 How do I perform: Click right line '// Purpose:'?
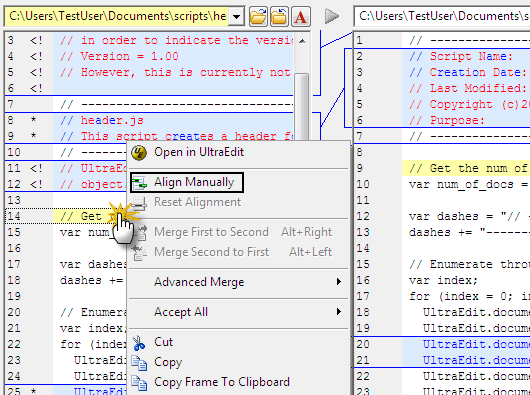(447, 121)
